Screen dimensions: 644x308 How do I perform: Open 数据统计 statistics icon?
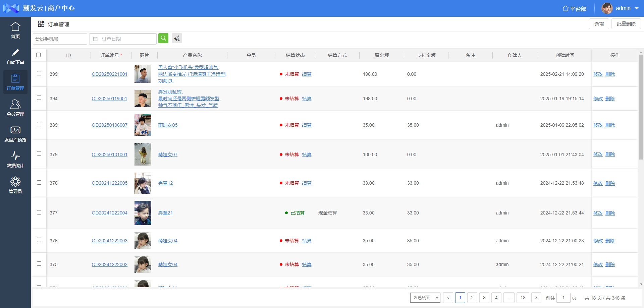[15, 156]
